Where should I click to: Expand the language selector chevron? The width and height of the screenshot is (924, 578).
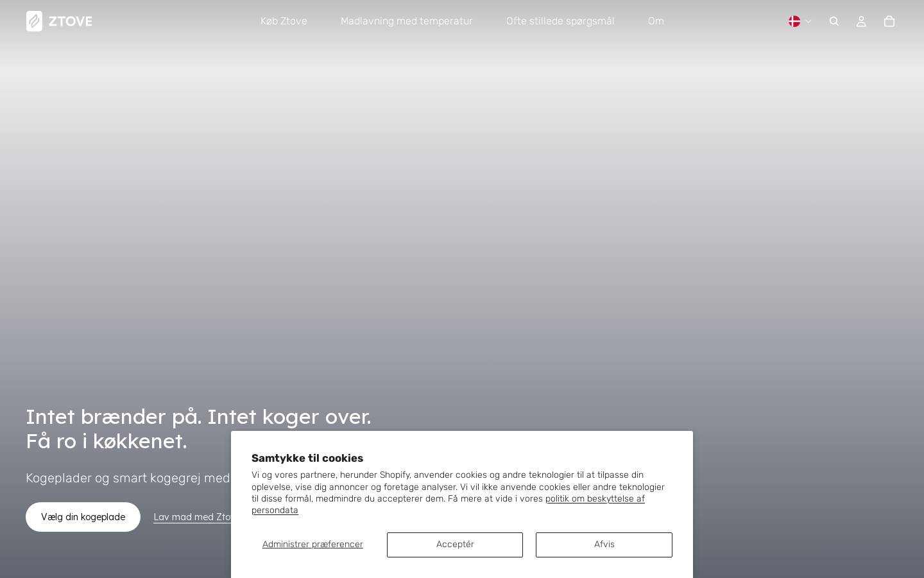coord(809,21)
